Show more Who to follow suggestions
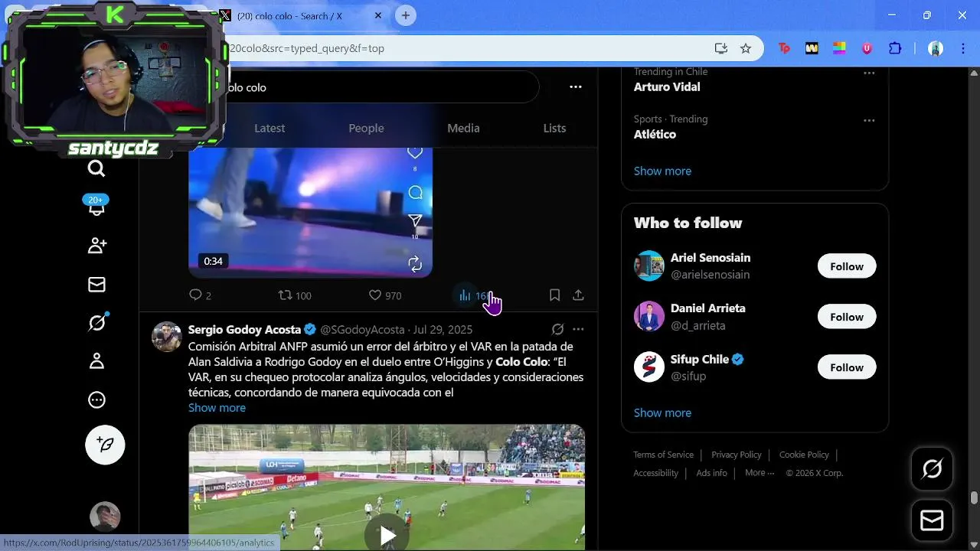 [x=662, y=412]
